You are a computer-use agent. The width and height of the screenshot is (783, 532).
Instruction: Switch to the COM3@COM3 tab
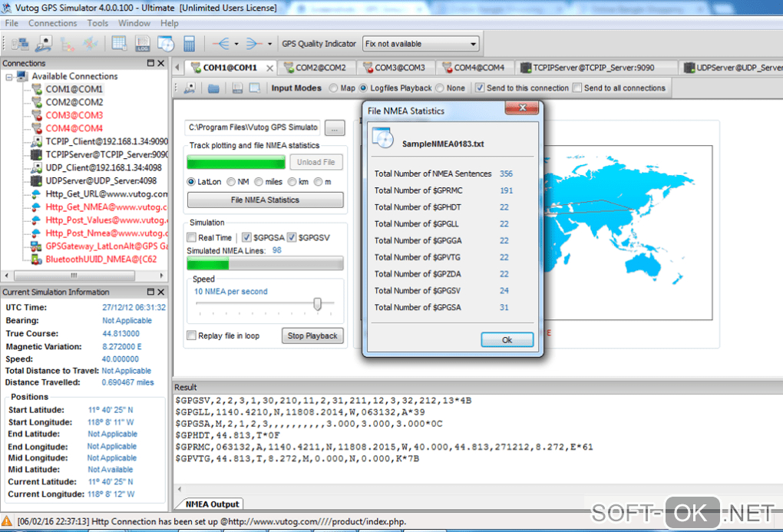pyautogui.click(x=395, y=68)
